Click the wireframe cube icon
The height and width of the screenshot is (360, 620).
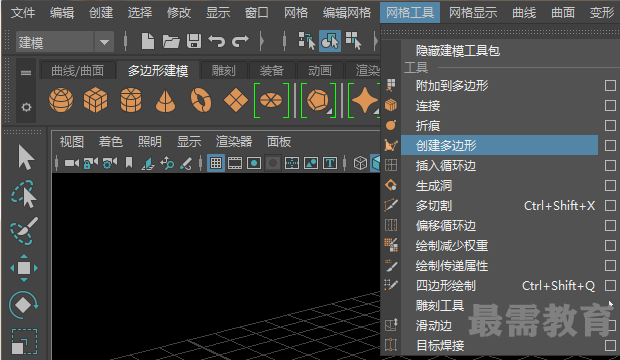tap(360, 163)
